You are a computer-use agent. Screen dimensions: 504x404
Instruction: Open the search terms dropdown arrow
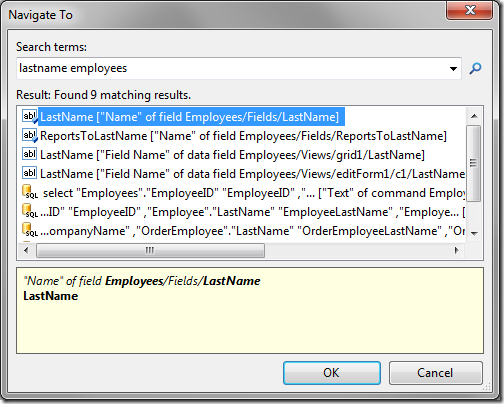coord(453,69)
